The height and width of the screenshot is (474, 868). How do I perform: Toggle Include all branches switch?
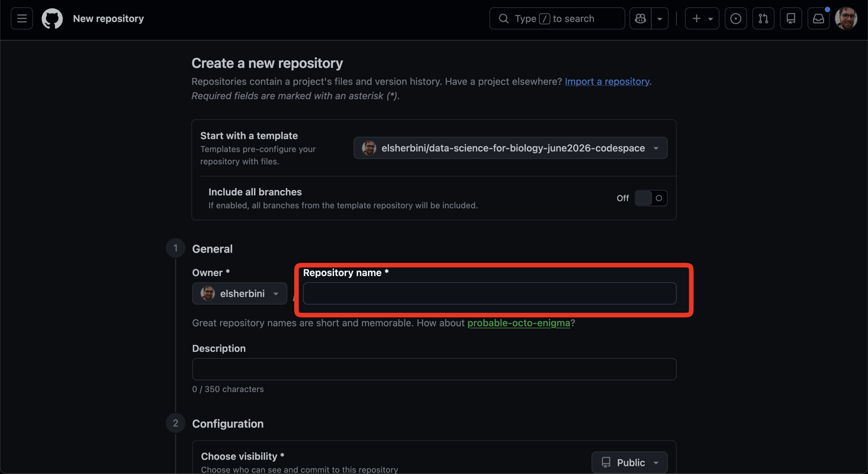click(651, 198)
